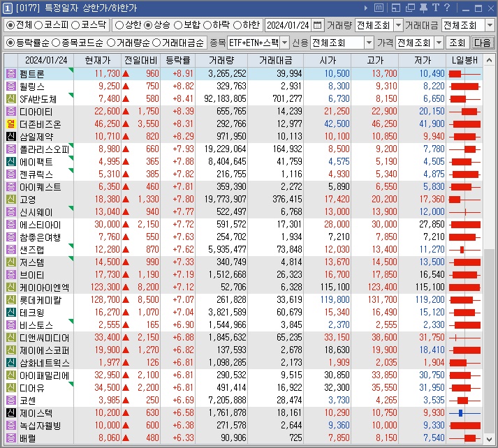The height and width of the screenshot is (448, 498).
Task: Select the 케이아이엔엑 stock row name
Action: tap(44, 288)
